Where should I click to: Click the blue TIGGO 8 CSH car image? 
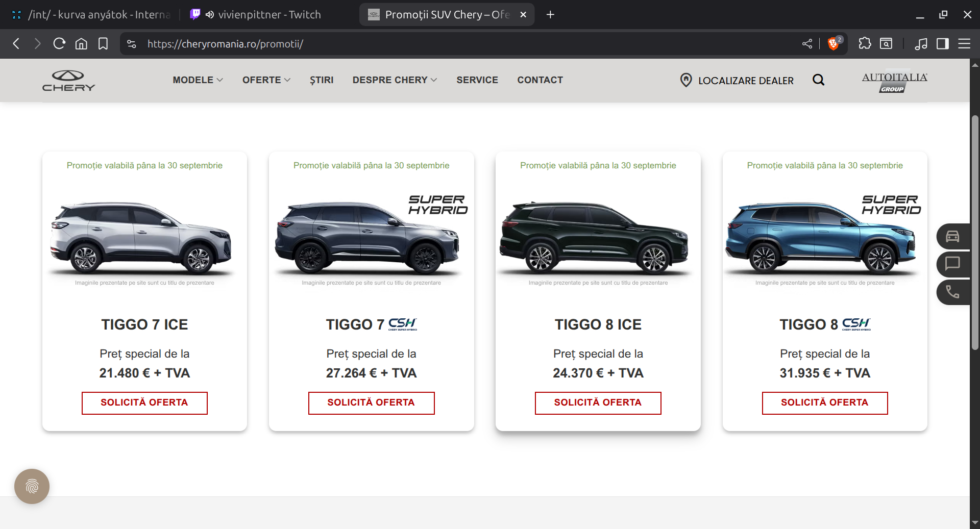[821, 238]
